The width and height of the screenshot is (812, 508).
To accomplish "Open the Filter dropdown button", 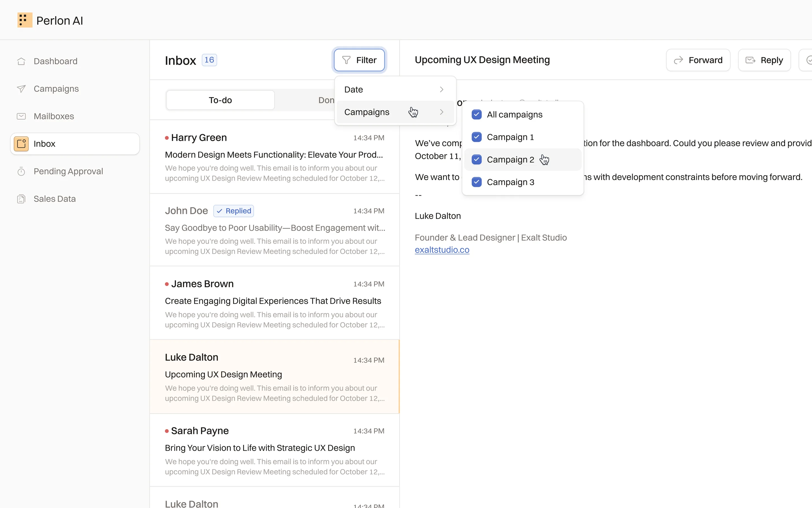I will pyautogui.click(x=359, y=60).
